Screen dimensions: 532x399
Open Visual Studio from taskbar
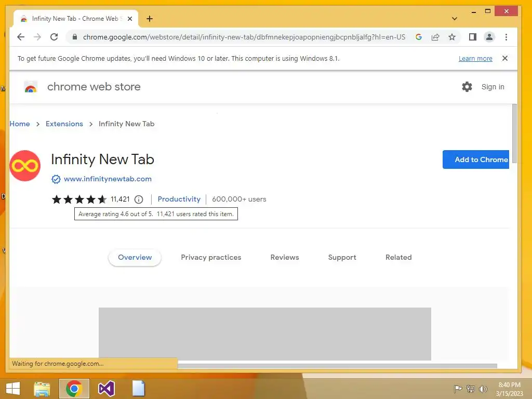click(106, 389)
